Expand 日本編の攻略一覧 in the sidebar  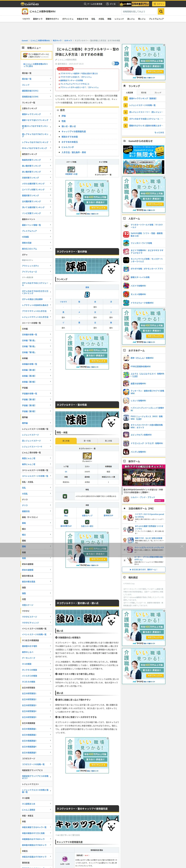pyautogui.click(x=37, y=335)
